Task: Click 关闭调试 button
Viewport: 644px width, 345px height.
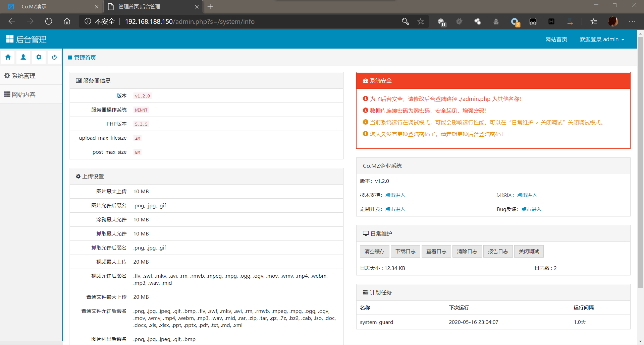Action: click(x=529, y=252)
